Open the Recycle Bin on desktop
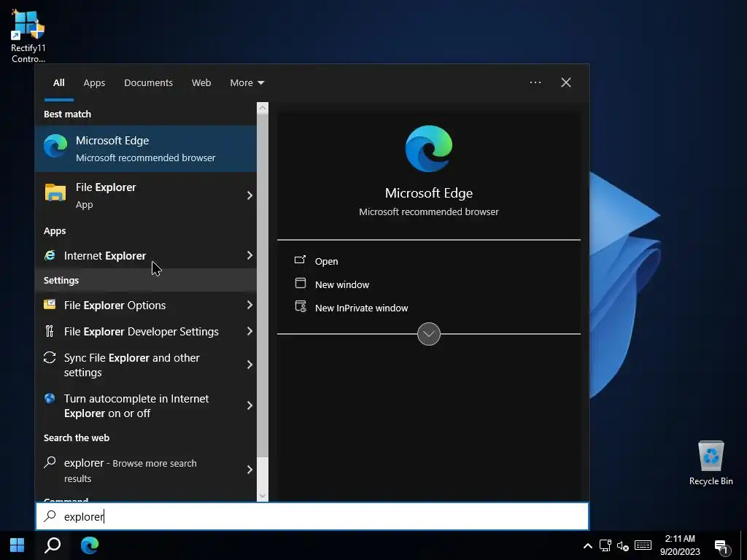Screen dimensions: 747x560 tap(711, 463)
